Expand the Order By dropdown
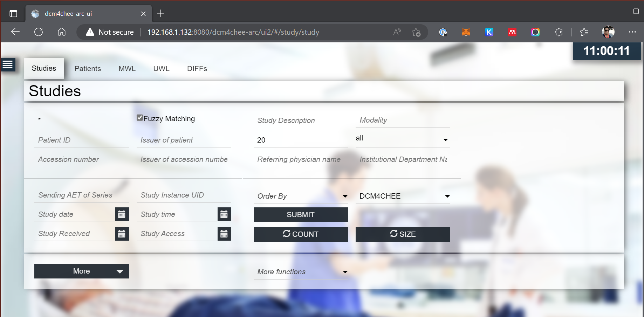Screen dimensions: 644x317 click(x=301, y=196)
